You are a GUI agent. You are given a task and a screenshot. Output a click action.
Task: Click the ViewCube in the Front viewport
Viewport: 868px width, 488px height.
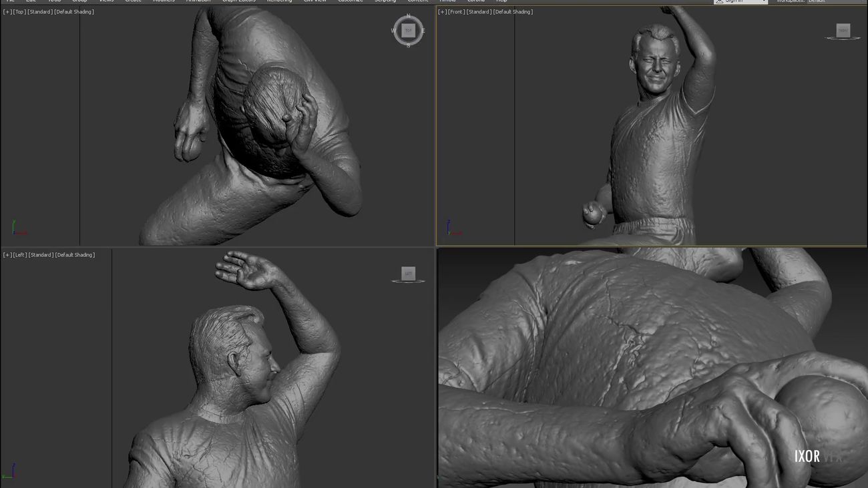coord(843,30)
